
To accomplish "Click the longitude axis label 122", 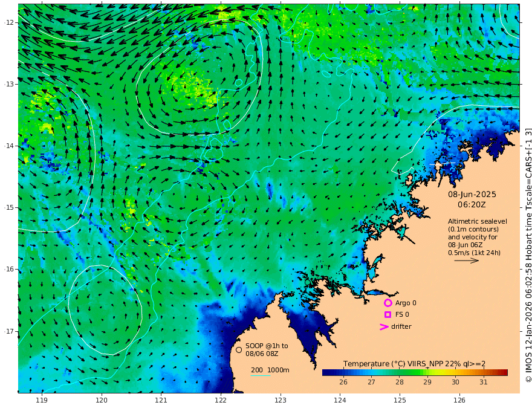I will point(221,400).
